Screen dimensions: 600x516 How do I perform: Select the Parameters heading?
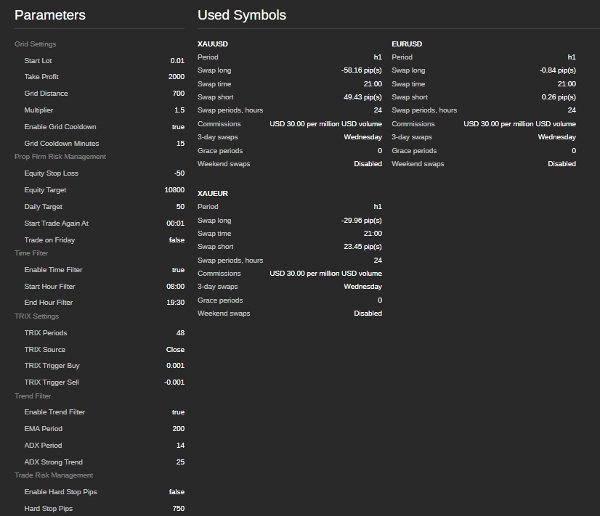(50, 15)
